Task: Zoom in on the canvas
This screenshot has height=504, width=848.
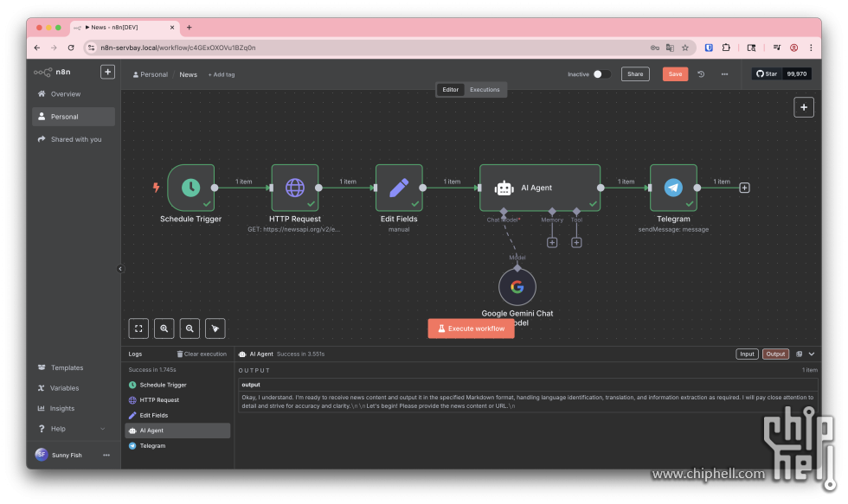Action: pyautogui.click(x=164, y=329)
